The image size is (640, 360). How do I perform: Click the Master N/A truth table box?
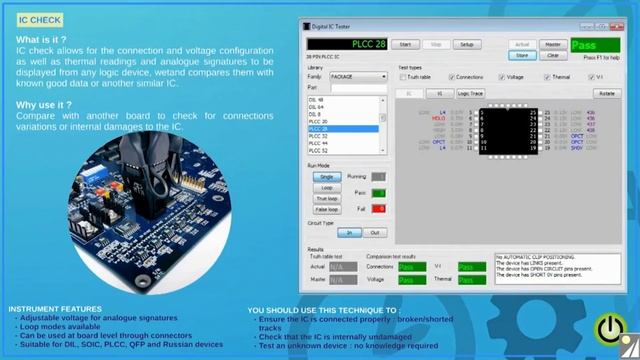(x=343, y=280)
